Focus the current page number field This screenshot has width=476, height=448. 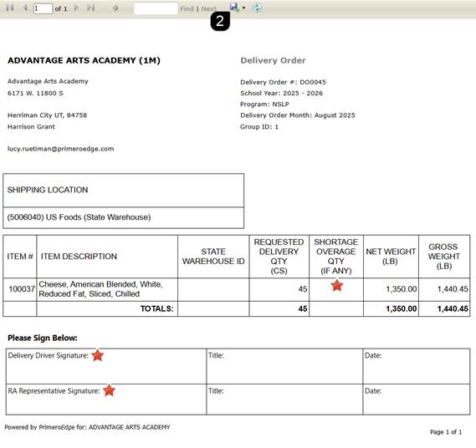point(43,8)
